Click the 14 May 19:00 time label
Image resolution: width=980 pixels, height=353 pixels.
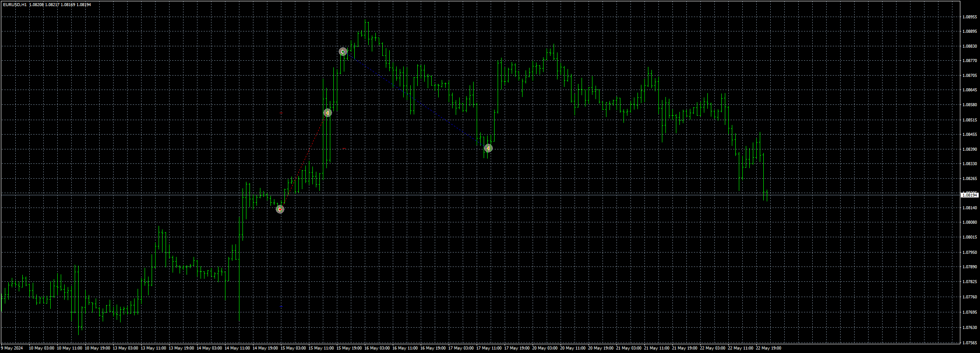[x=265, y=348]
